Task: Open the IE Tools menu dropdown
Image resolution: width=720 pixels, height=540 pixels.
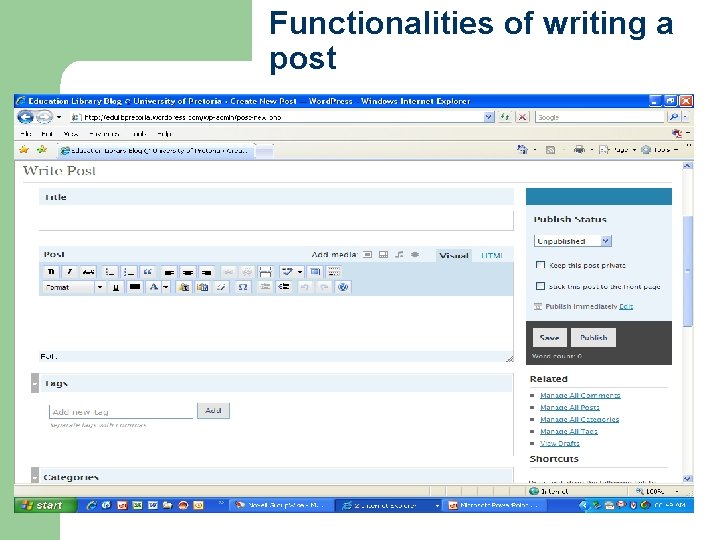Action: pos(661,150)
